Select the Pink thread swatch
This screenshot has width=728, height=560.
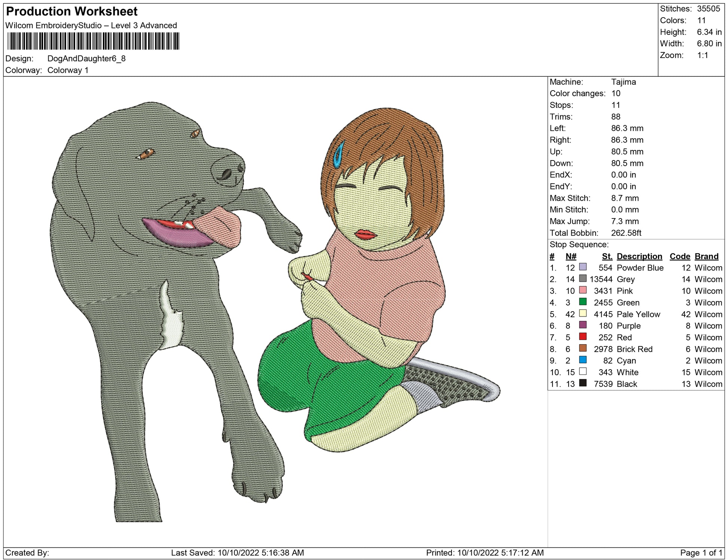[582, 290]
